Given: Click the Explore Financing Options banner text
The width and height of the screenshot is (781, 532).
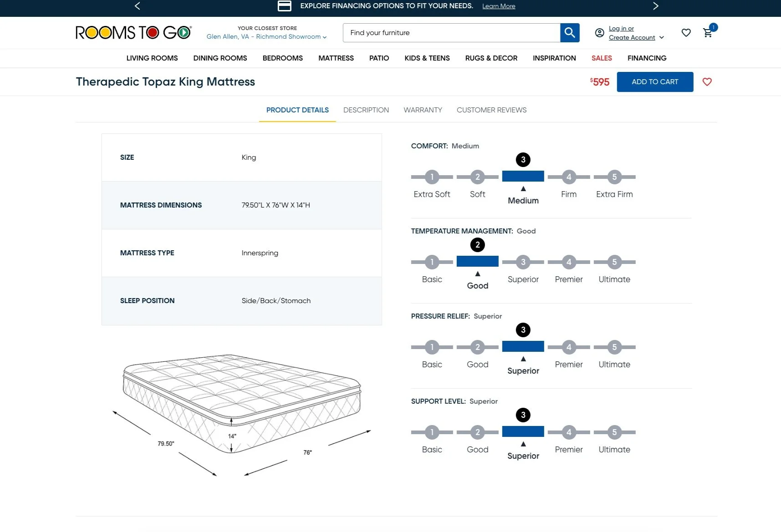Looking at the screenshot, I should point(387,6).
